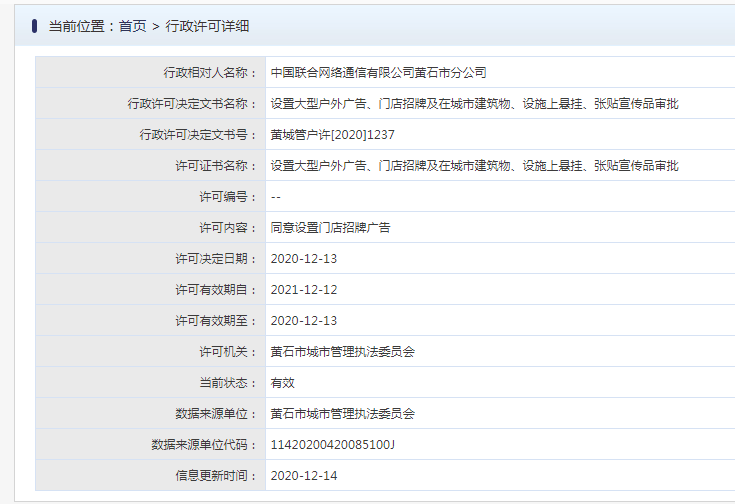Select 许可有效期至 value 2020-12-13

pyautogui.click(x=304, y=321)
